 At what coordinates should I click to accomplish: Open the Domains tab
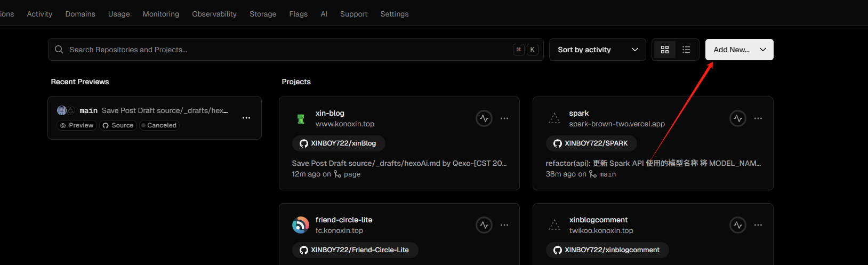(x=80, y=14)
